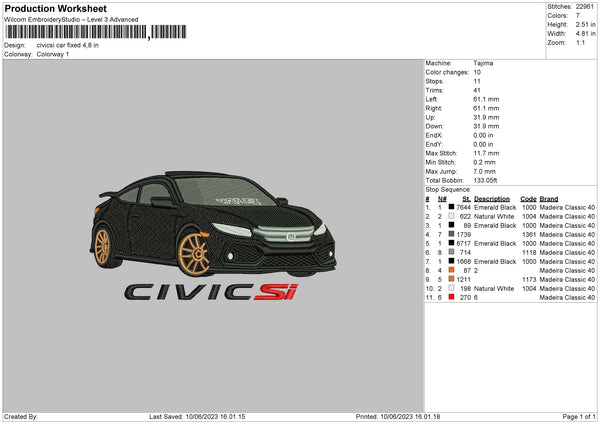600x424 pixels.
Task: Click thread code 1361 in row 4
Action: pos(529,235)
